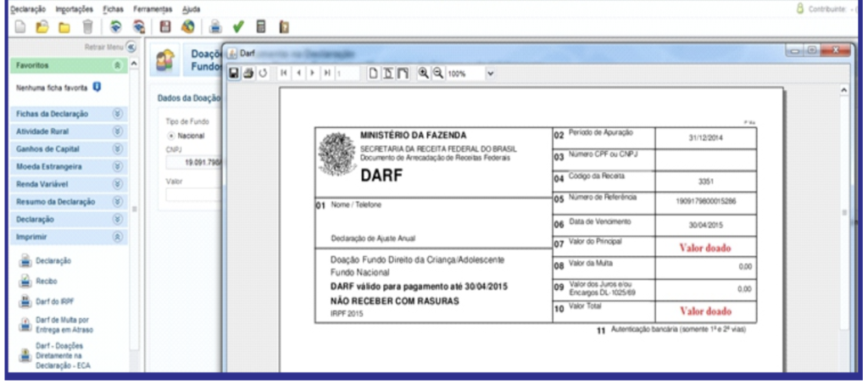Go to first page in Darf viewer
Screen dimensions: 868x385
(x=284, y=73)
